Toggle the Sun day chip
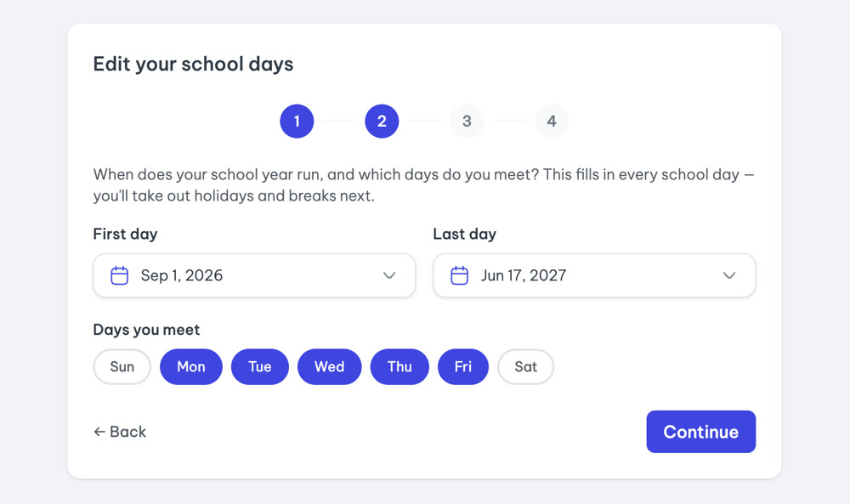The image size is (850, 504). click(122, 367)
